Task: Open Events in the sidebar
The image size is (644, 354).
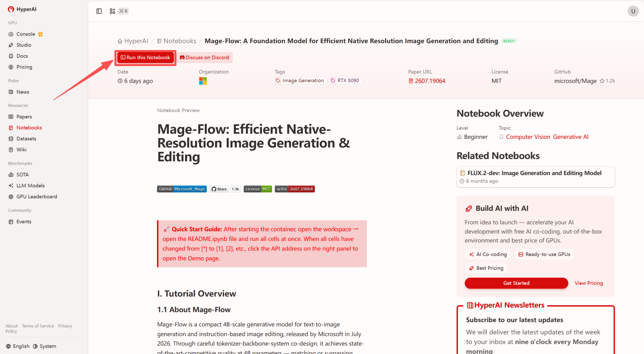Action: [24, 222]
